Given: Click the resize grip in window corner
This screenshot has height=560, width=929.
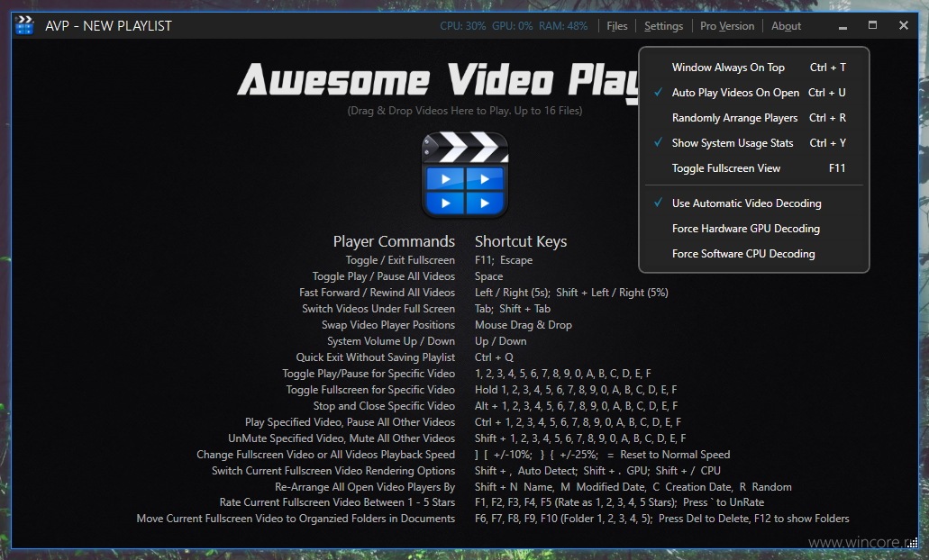Looking at the screenshot, I should (x=913, y=542).
